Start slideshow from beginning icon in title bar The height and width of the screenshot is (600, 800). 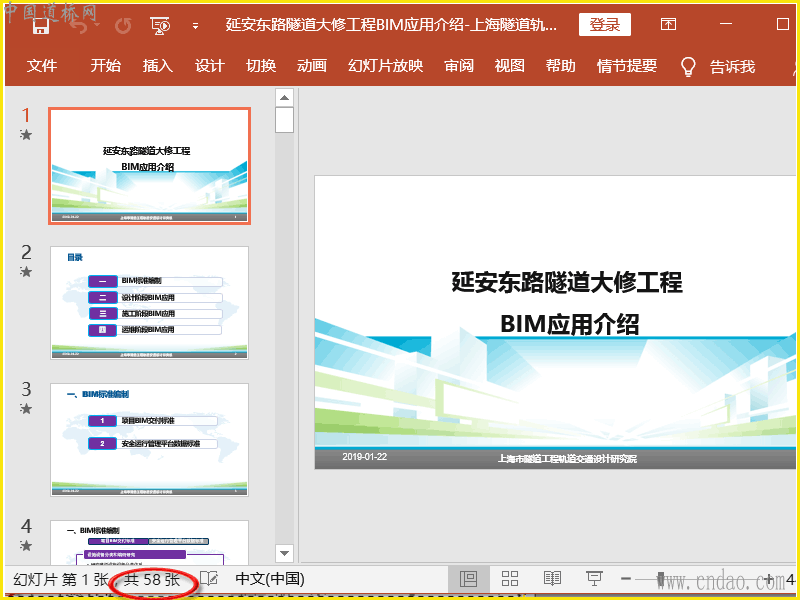tap(160, 26)
